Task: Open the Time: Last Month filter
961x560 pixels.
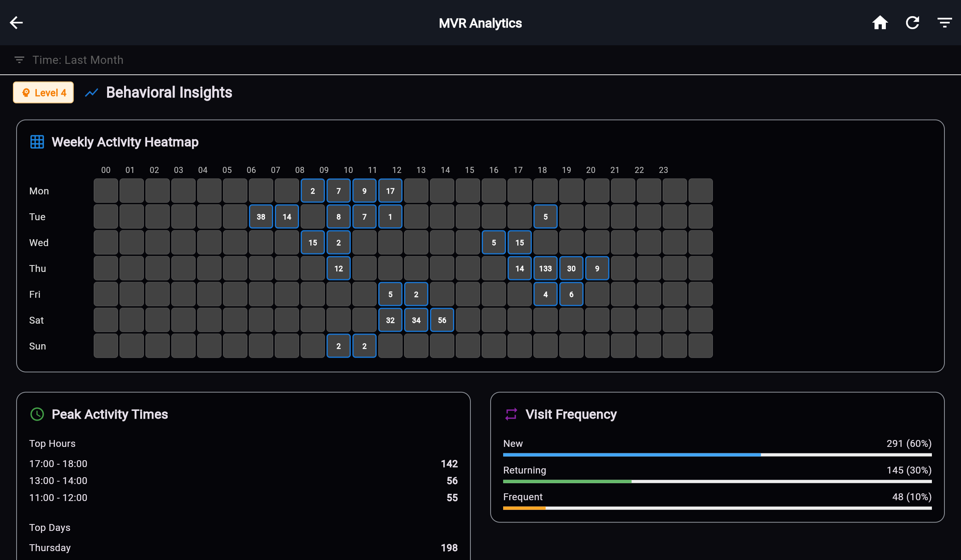Action: 78,59
